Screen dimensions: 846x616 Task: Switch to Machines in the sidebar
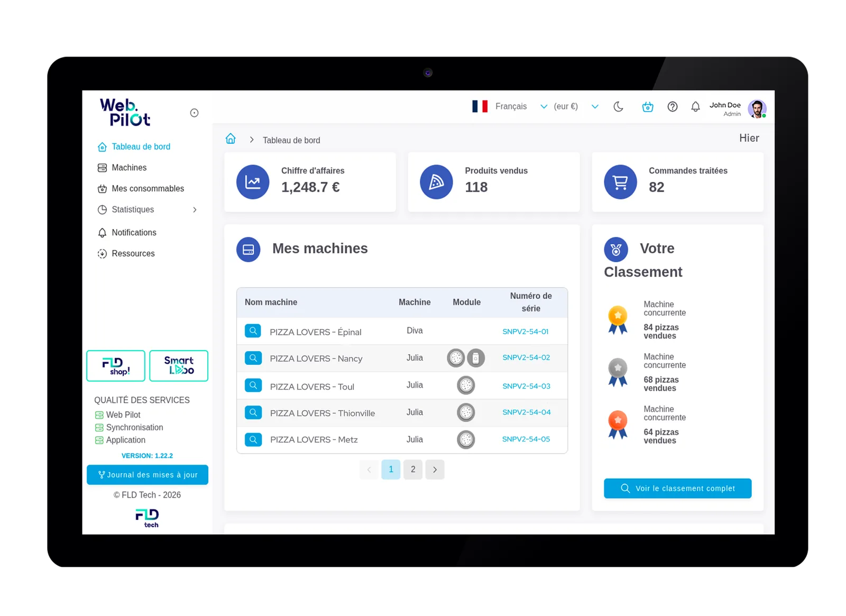coord(128,168)
